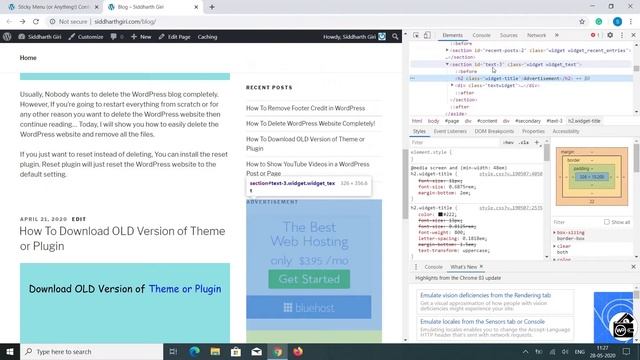
Task: Launch Firefox from the taskbar
Action: tap(298, 351)
